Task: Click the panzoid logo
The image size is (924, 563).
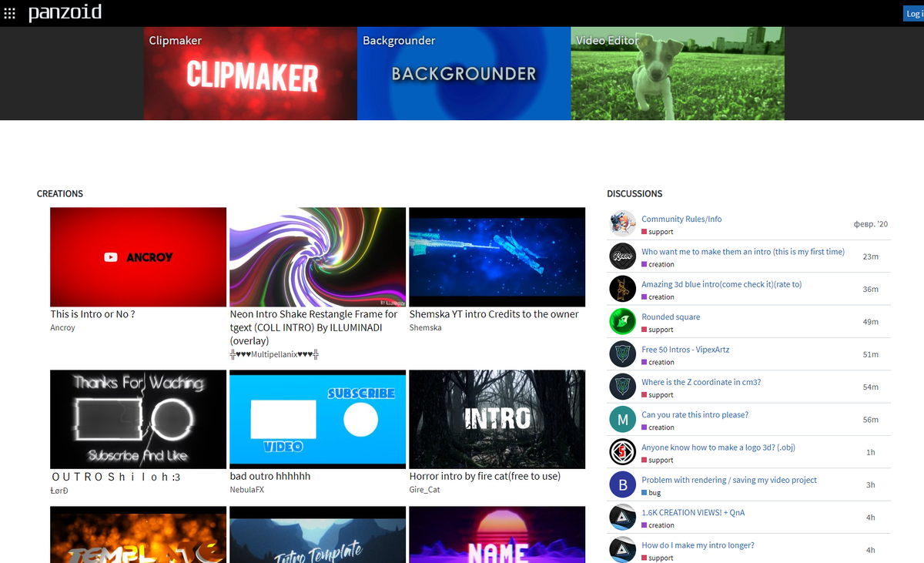Action: (65, 13)
